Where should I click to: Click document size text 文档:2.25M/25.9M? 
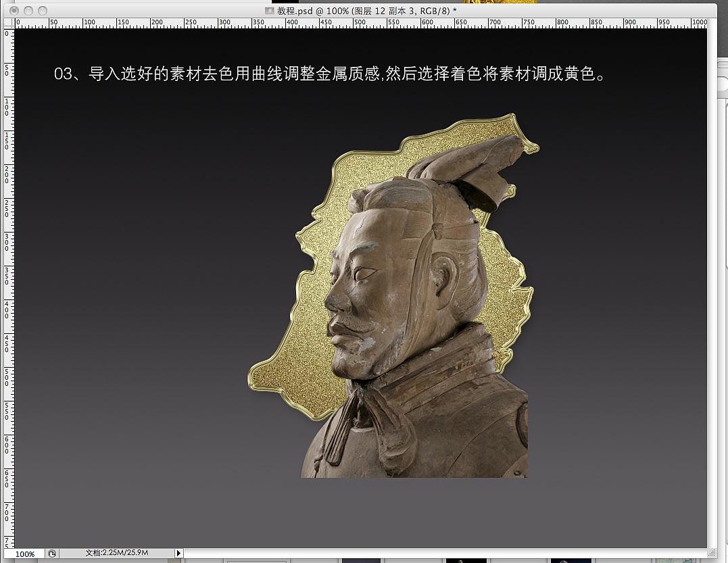(x=116, y=553)
